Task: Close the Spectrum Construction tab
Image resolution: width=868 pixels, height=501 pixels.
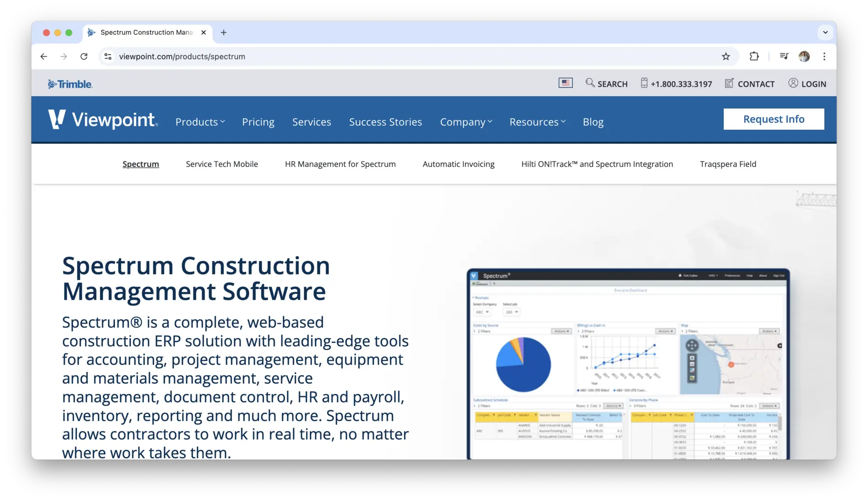Action: (x=204, y=32)
